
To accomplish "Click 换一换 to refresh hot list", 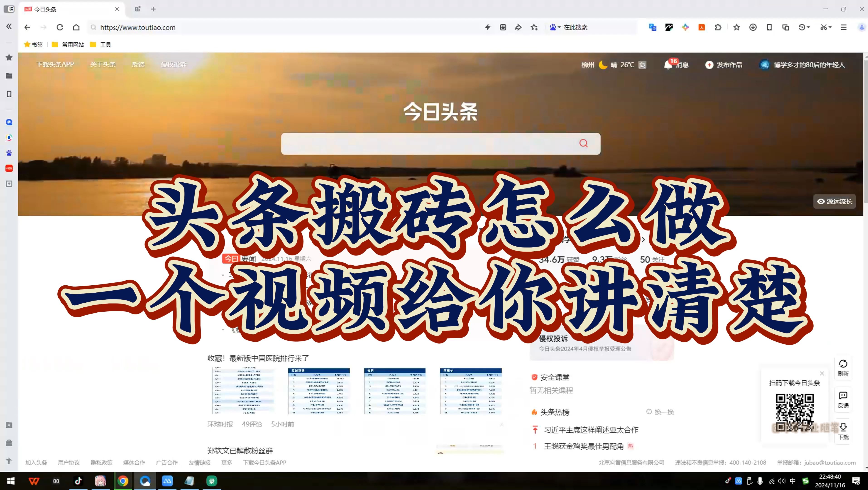I will (x=660, y=412).
